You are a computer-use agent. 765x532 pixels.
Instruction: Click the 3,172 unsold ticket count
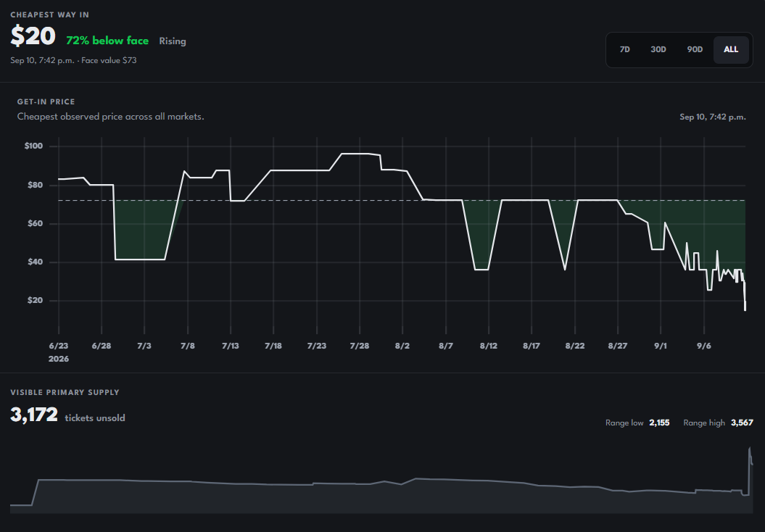(x=34, y=415)
